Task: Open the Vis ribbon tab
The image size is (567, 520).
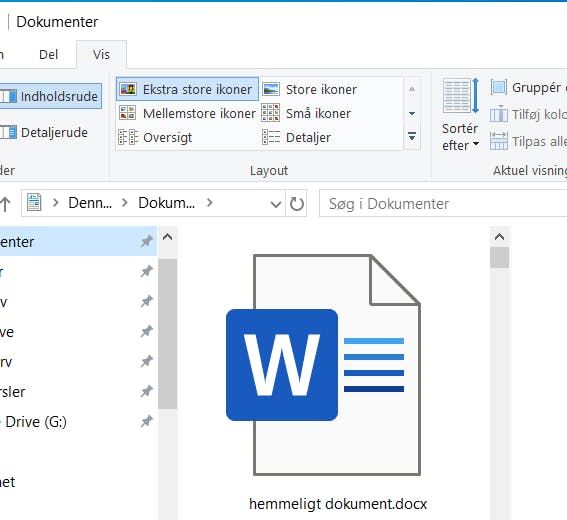Action: [101, 55]
